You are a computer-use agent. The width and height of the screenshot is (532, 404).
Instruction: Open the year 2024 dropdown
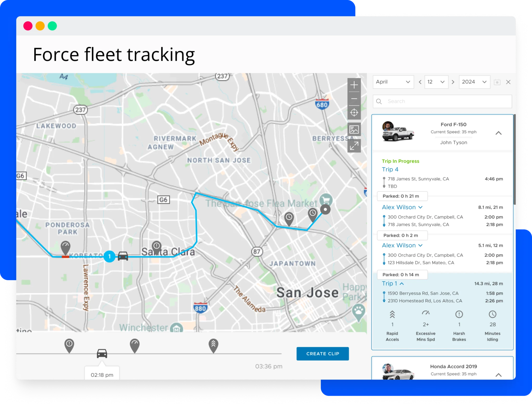pos(475,82)
